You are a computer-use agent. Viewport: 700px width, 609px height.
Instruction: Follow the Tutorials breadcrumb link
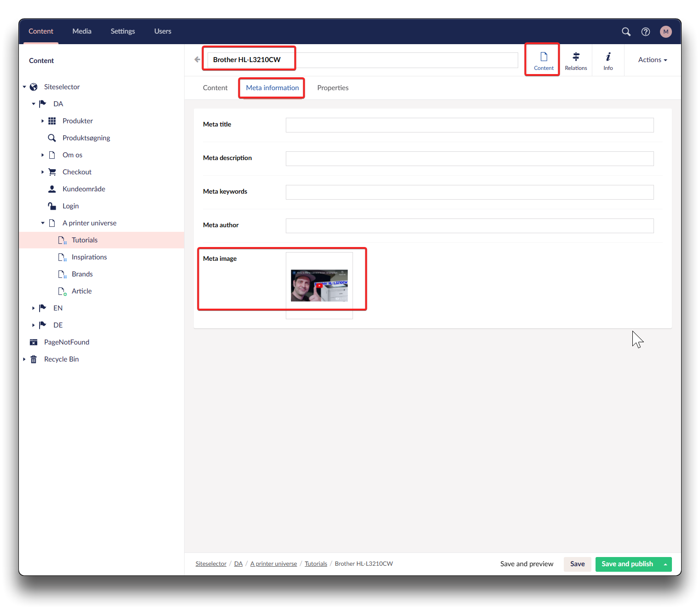316,564
